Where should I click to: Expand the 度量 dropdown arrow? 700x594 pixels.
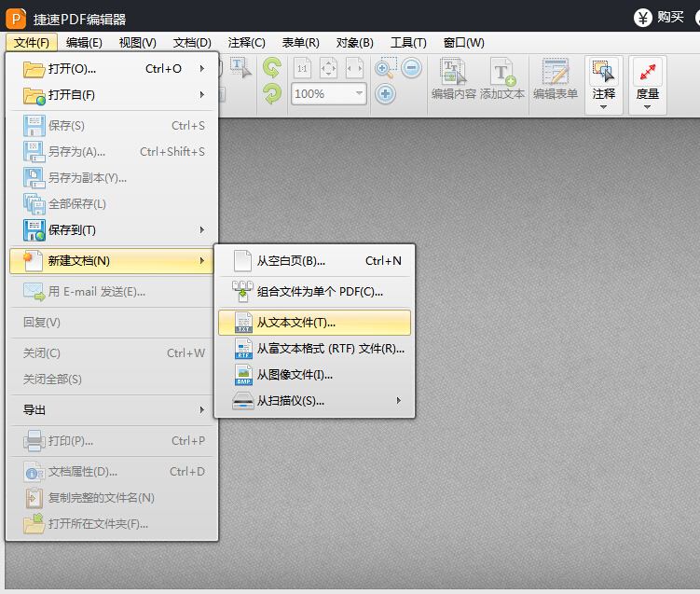click(647, 107)
